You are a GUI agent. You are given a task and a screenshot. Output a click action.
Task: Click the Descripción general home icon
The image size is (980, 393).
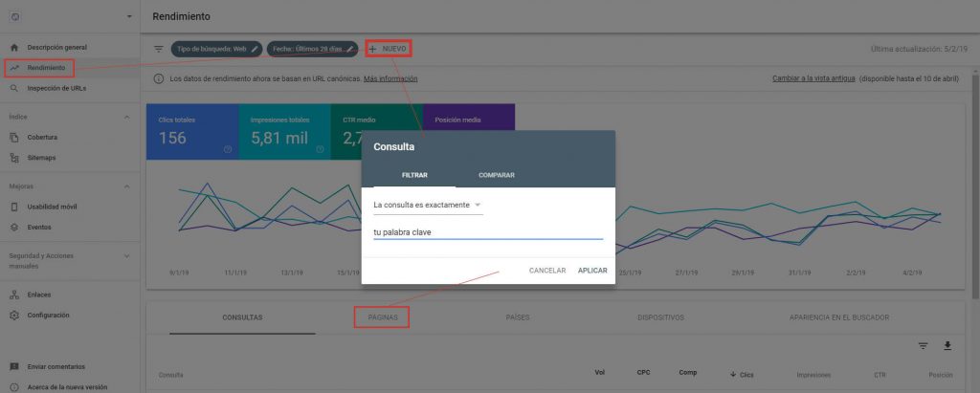(14, 48)
